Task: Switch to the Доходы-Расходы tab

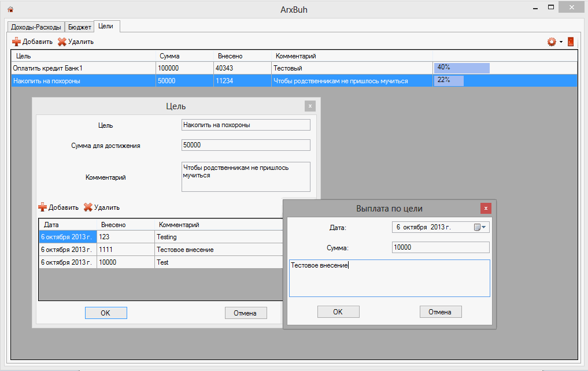Action: click(x=35, y=27)
